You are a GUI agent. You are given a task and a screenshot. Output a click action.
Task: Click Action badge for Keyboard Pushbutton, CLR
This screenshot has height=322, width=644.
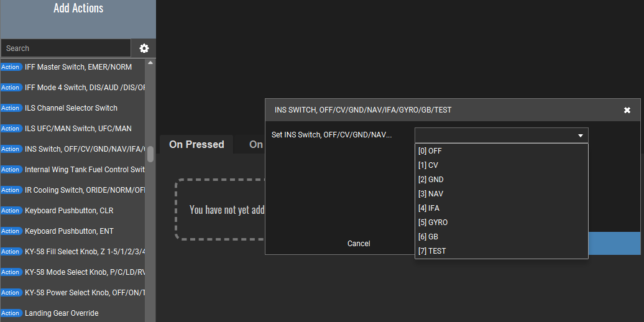[11, 211]
